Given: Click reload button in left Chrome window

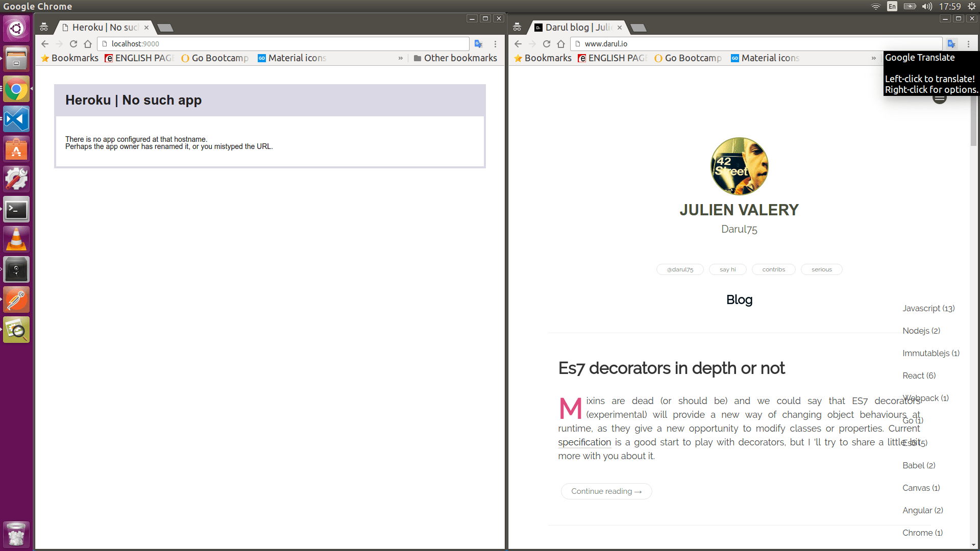Looking at the screenshot, I should coord(73,44).
